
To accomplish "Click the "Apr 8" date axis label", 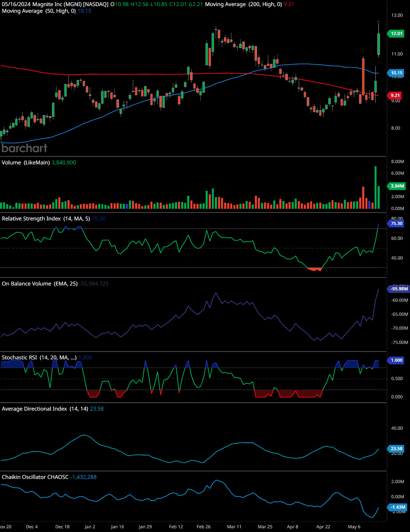I will (x=292, y=527).
